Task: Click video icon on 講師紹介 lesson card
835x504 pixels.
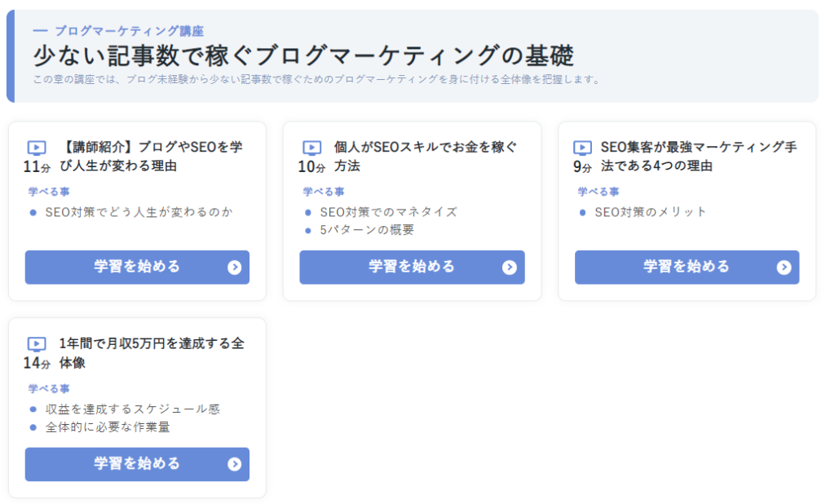Action: 37,148
